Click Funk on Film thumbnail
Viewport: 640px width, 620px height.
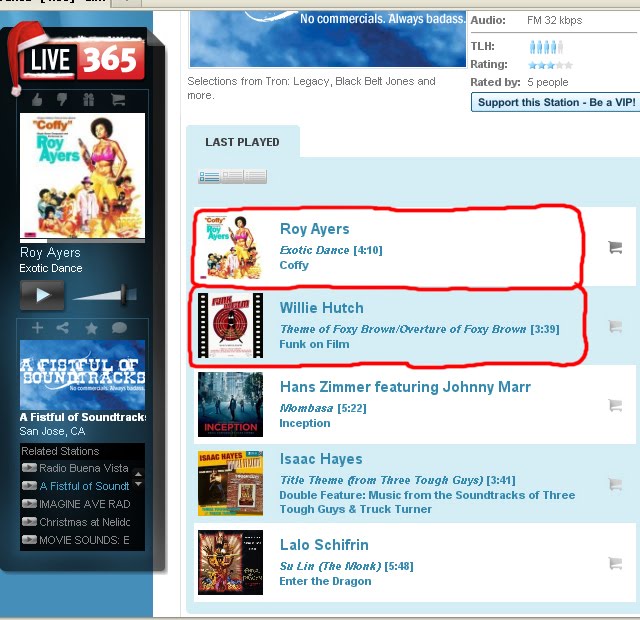coord(231,326)
